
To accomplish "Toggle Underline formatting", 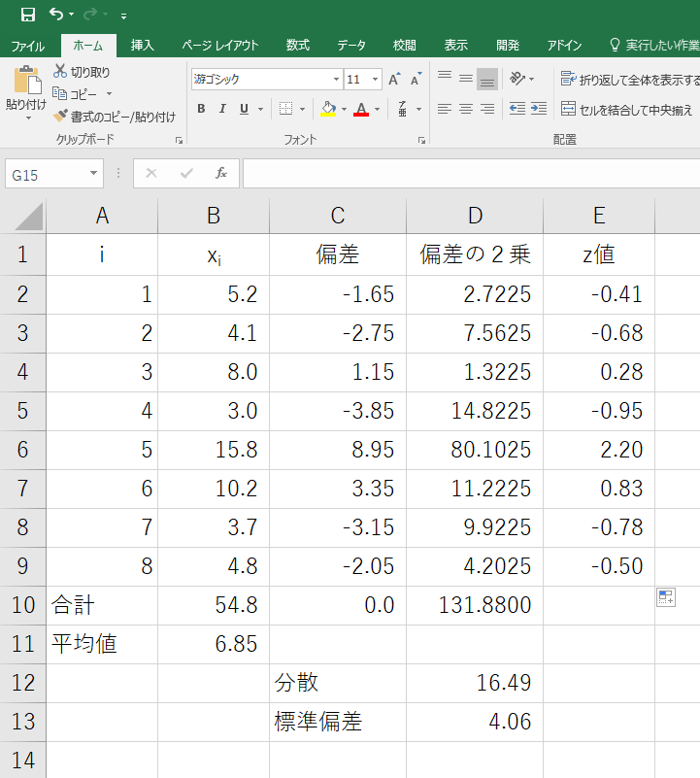I will click(x=244, y=109).
